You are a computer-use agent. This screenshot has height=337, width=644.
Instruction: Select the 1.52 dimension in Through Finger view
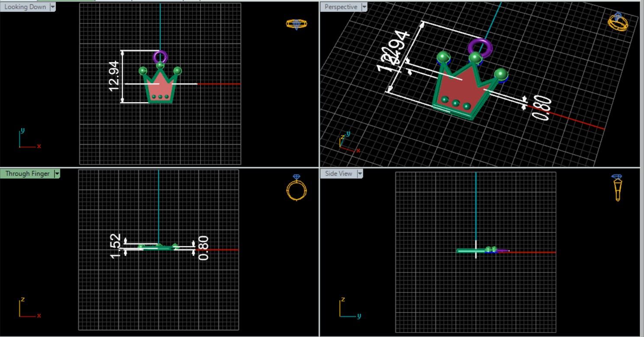pos(115,246)
